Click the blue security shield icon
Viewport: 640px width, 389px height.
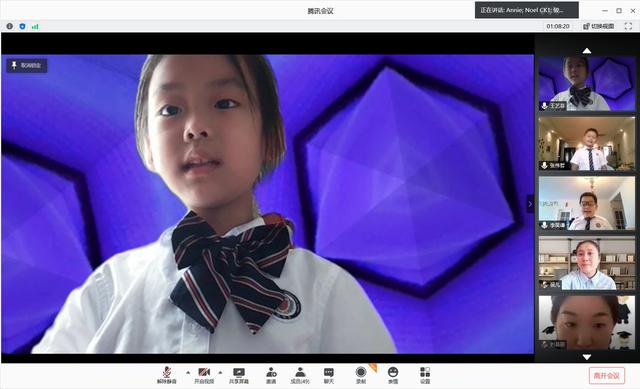(22, 26)
